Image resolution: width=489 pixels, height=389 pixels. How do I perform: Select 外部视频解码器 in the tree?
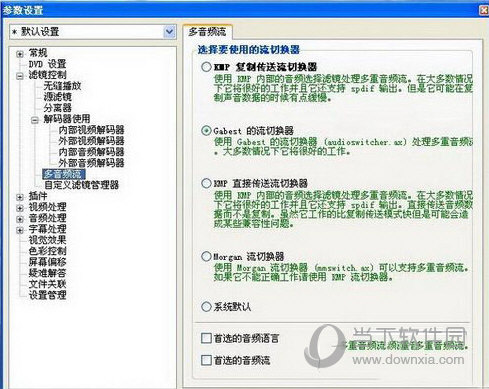(x=91, y=141)
